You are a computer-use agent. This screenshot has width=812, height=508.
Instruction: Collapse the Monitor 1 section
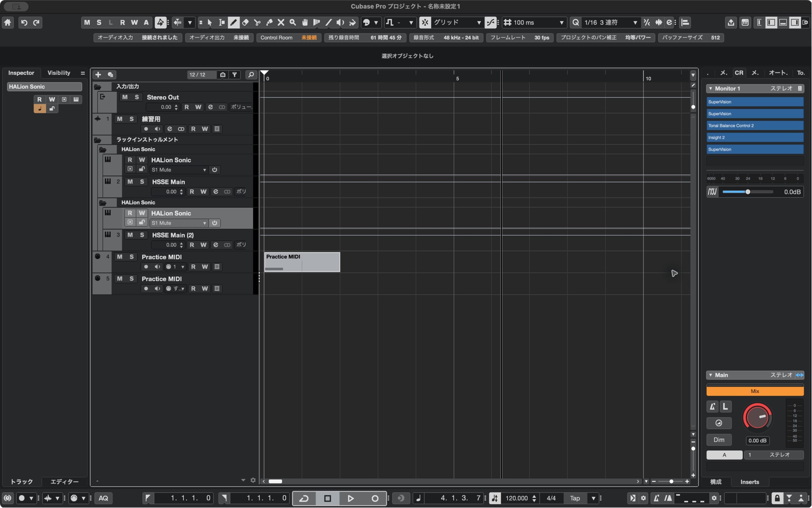[x=710, y=88]
